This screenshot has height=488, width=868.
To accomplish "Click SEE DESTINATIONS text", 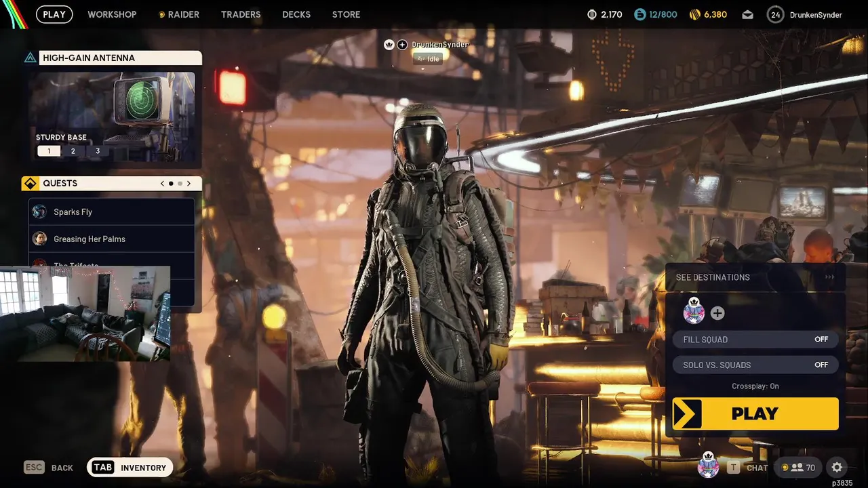I will [x=713, y=277].
